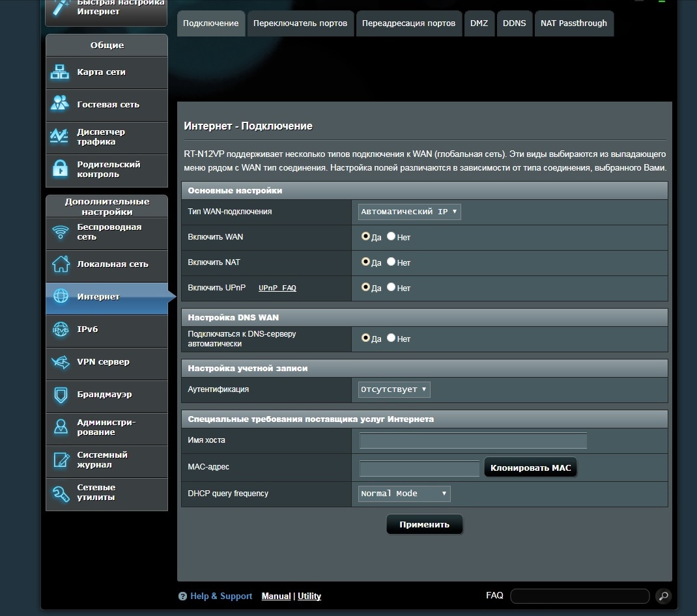Viewport: 697px width, 616px height.
Task: Focus the Имя хоста input field
Action: (473, 440)
